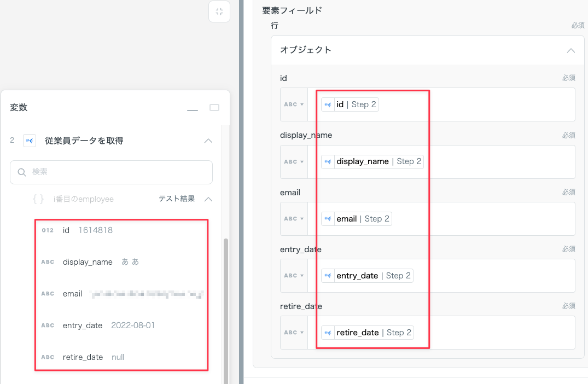This screenshot has height=384, width=588.
Task: Click the curly braces object icon
Action: tap(38, 199)
